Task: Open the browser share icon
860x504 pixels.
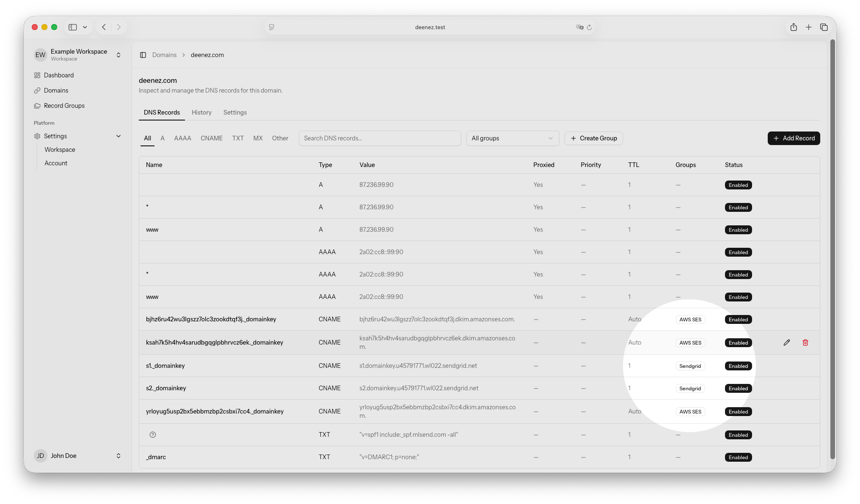Action: point(794,27)
